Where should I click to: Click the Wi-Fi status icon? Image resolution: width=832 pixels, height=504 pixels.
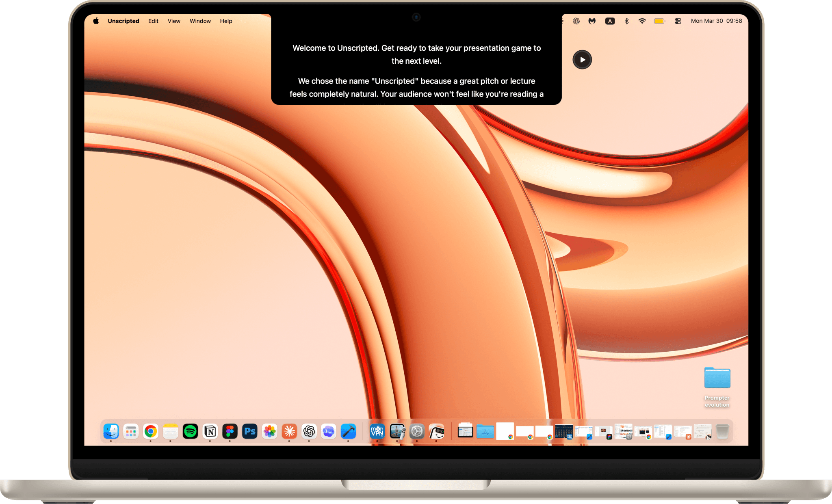pyautogui.click(x=642, y=21)
